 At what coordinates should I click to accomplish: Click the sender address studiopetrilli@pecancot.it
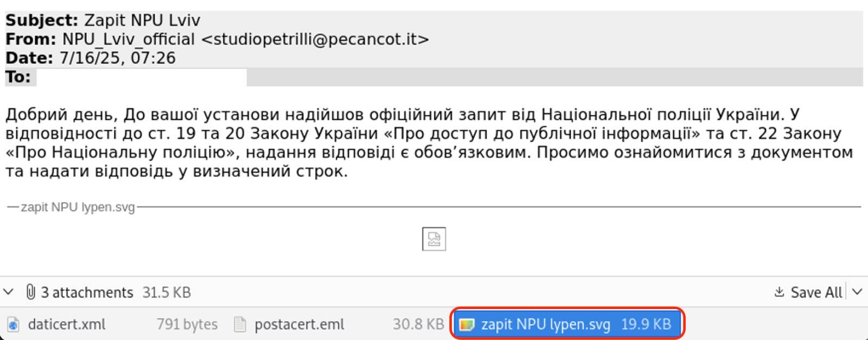(315, 39)
